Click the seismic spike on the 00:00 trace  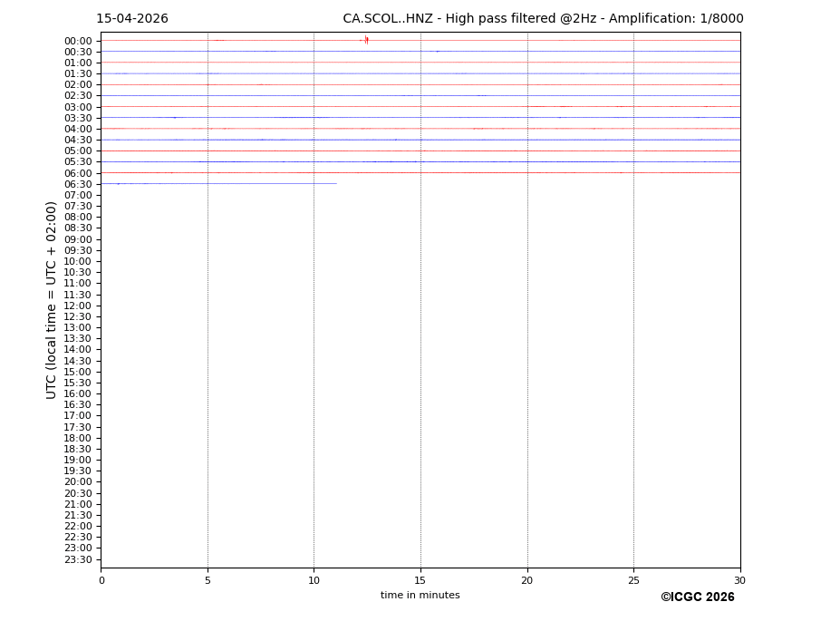click(366, 40)
